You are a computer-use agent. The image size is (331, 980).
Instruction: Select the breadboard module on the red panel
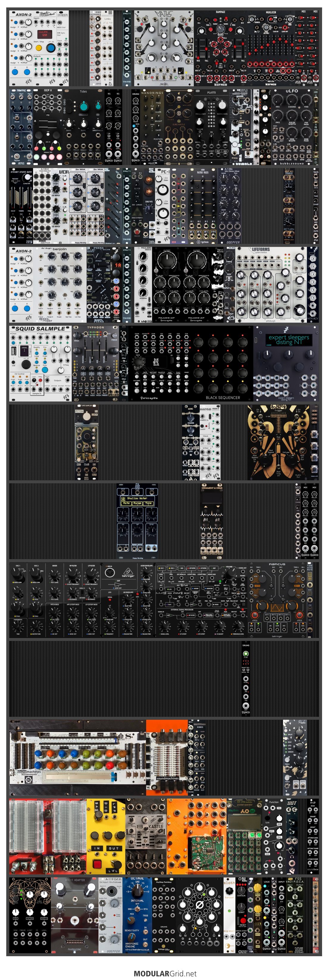coord(48,836)
